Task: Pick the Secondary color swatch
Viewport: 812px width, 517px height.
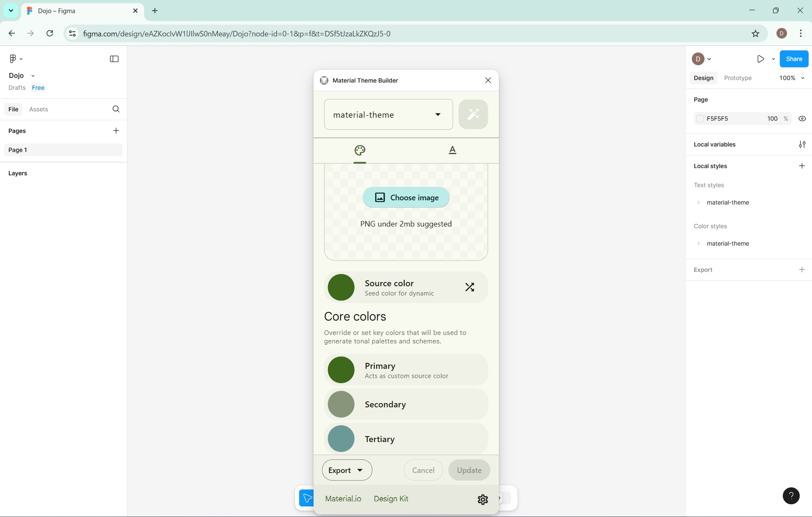Action: click(x=341, y=404)
